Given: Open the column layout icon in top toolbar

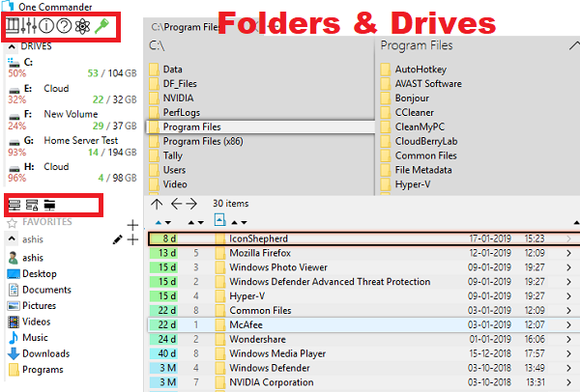Looking at the screenshot, I should click(13, 26).
